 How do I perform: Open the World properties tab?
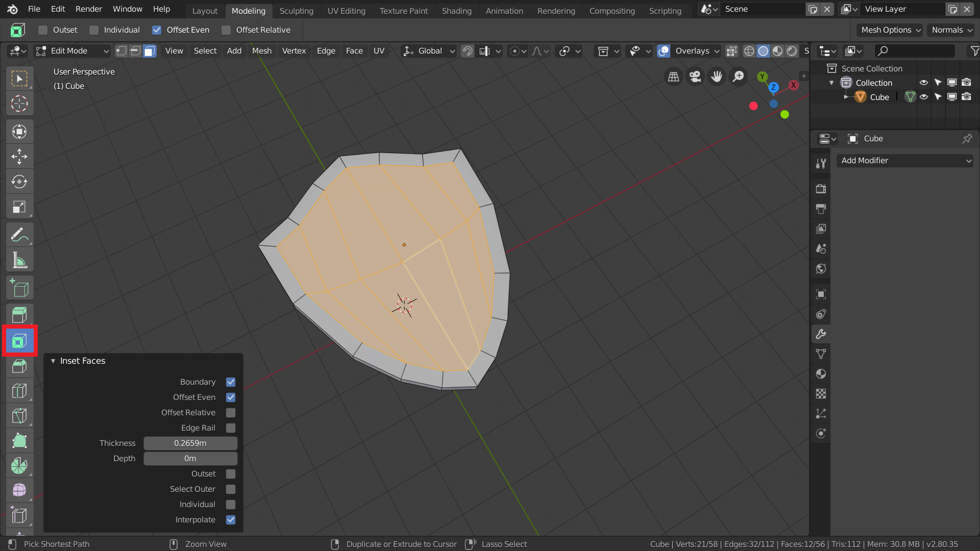[x=821, y=269]
